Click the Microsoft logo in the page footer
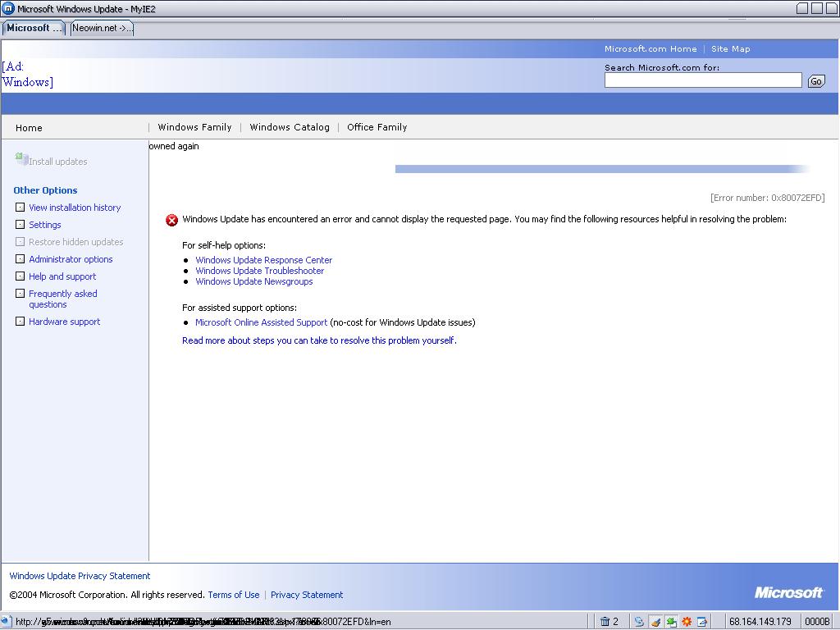840x630 pixels. 788,591
